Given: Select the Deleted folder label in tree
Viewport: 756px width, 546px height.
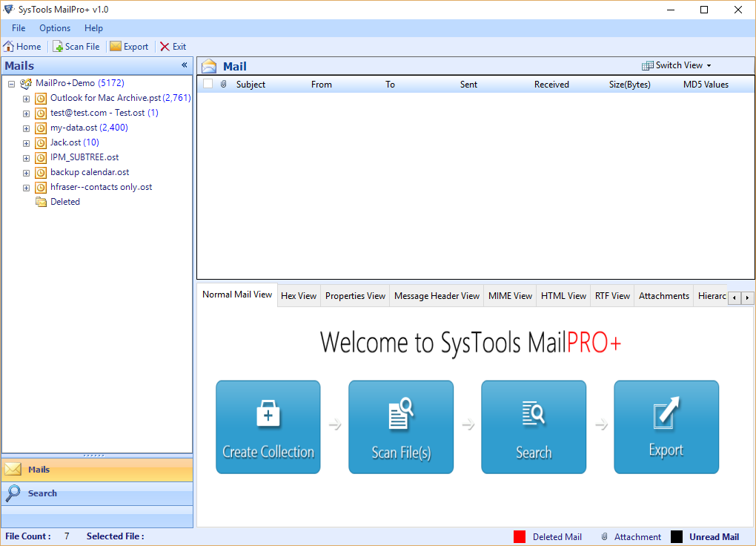Looking at the screenshot, I should pos(65,202).
